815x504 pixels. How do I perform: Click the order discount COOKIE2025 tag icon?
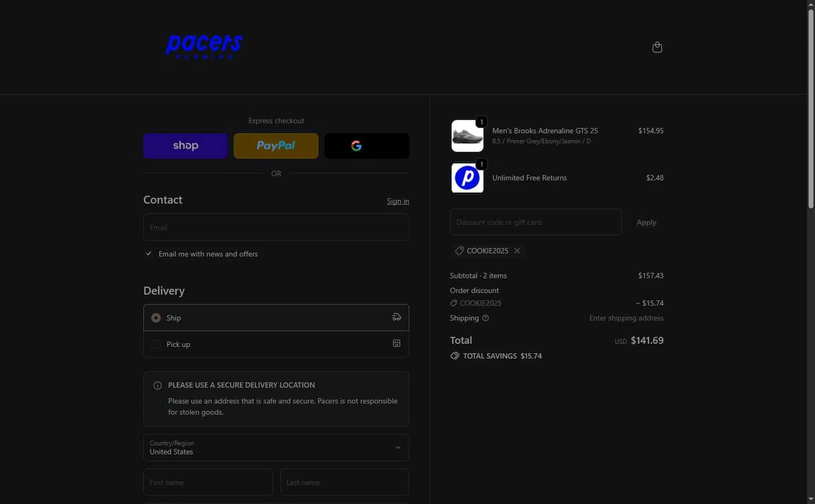tap(453, 303)
